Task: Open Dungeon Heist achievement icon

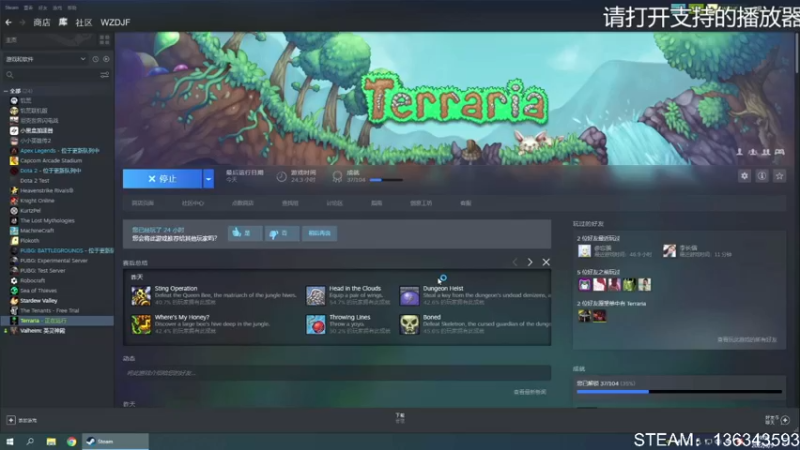Action: (409, 296)
